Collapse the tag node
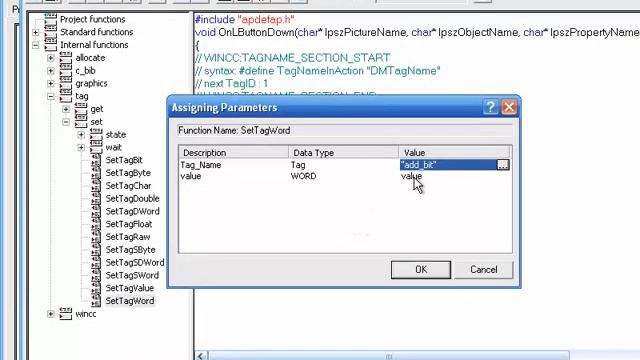The width and height of the screenshot is (640, 360). pyautogui.click(x=51, y=96)
